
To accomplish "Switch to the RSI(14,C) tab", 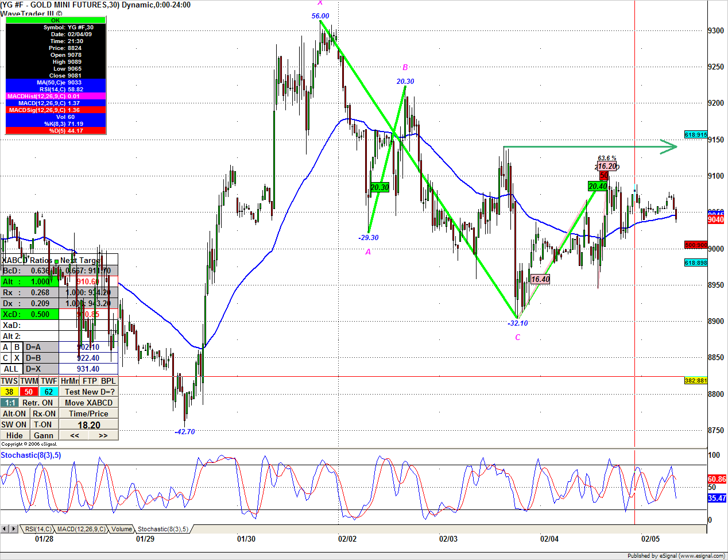I will [x=37, y=529].
